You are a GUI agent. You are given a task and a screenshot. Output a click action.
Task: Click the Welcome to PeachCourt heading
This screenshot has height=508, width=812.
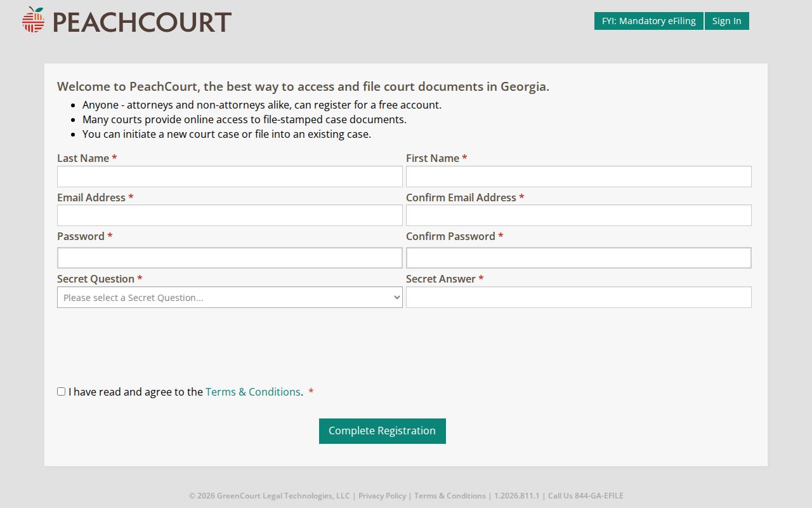click(x=303, y=86)
